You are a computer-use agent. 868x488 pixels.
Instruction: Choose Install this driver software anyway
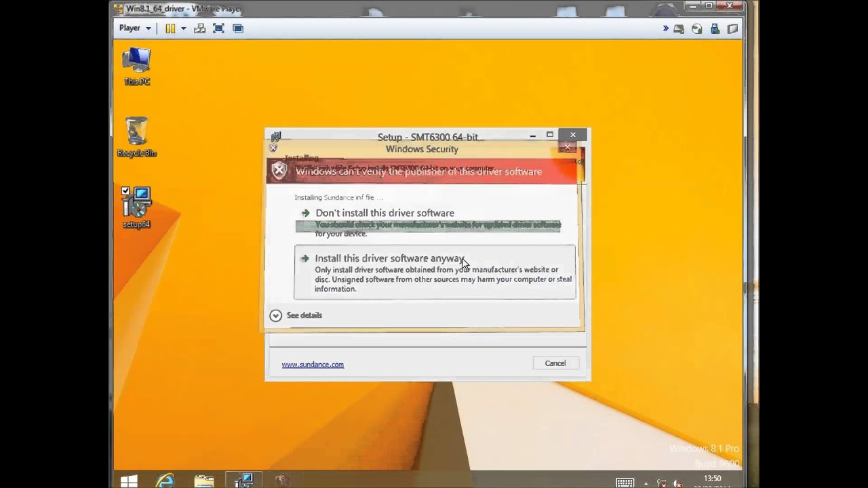click(x=435, y=272)
